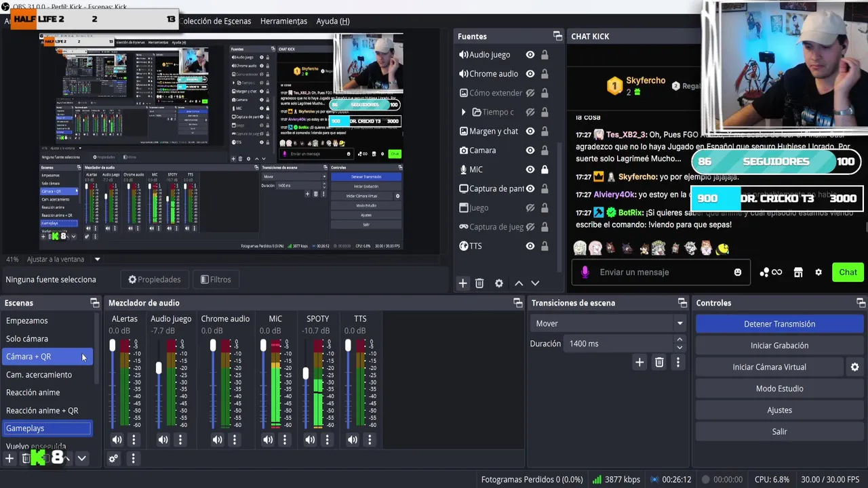Open Ayuda (H) menu
The image size is (868, 488).
coord(333,21)
